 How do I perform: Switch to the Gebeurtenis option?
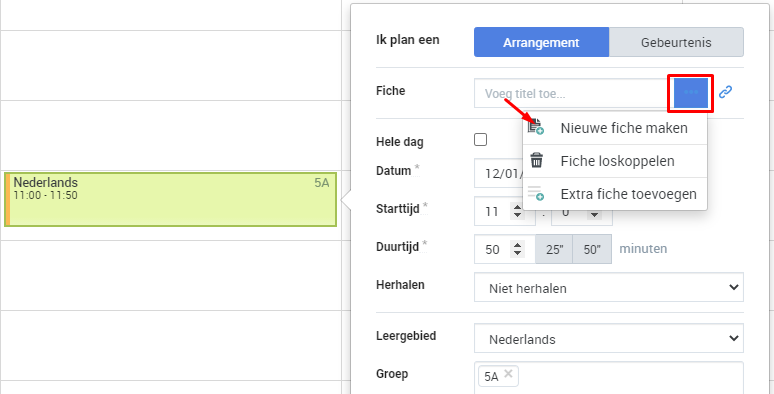click(676, 42)
